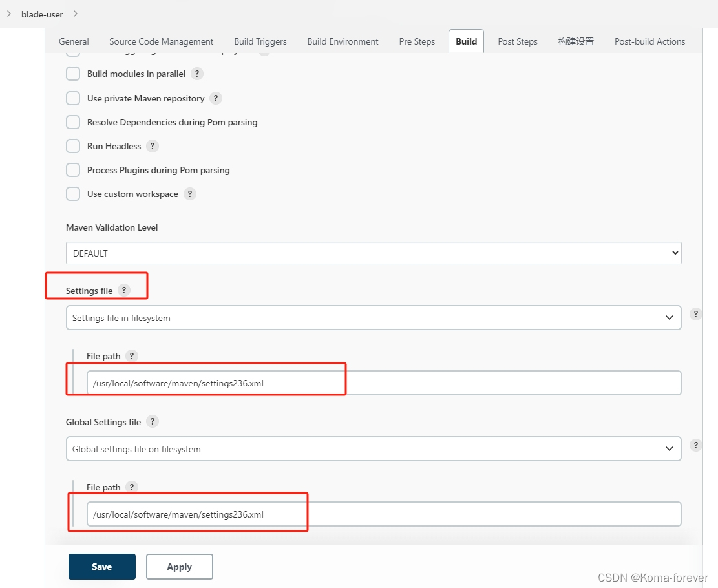This screenshot has width=718, height=588.
Task: Click the Apply button
Action: tap(180, 567)
